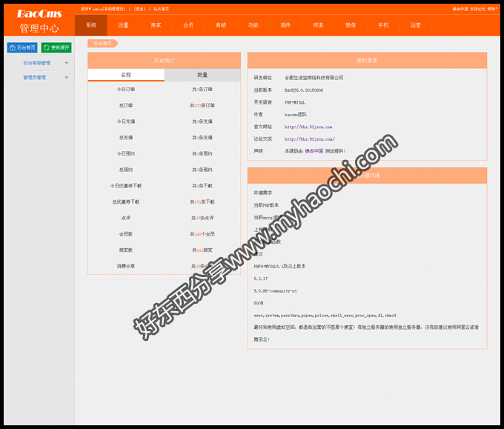Select the 商家 navigation tab

pyautogui.click(x=156, y=25)
